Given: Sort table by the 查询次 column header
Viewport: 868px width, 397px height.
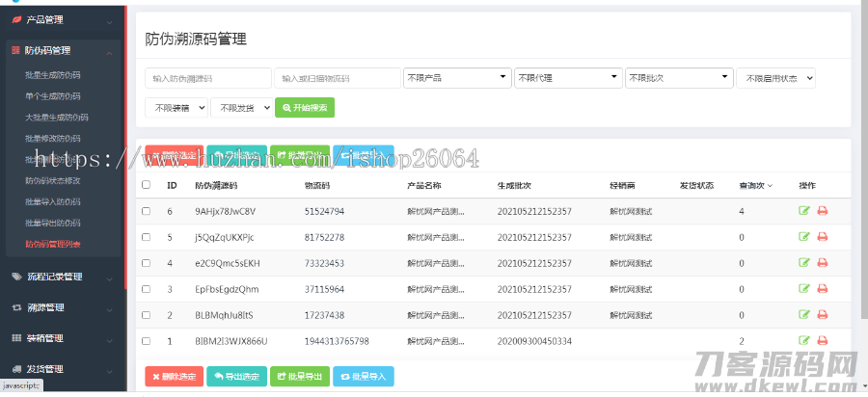Looking at the screenshot, I should tap(755, 185).
